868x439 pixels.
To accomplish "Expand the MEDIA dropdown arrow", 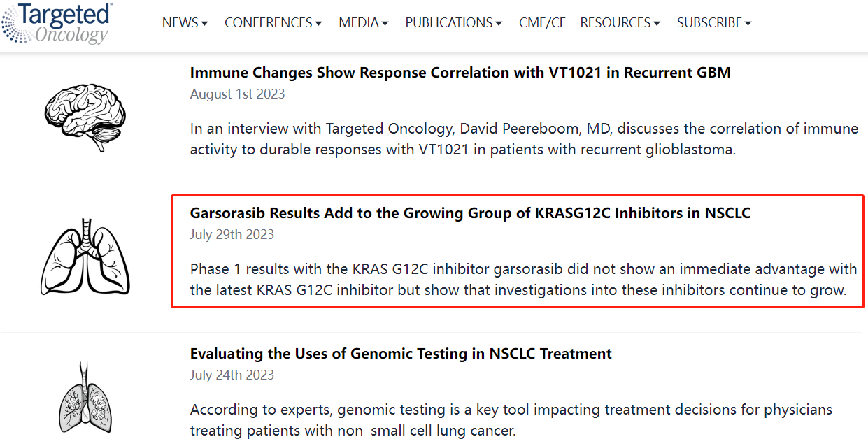I will [385, 24].
